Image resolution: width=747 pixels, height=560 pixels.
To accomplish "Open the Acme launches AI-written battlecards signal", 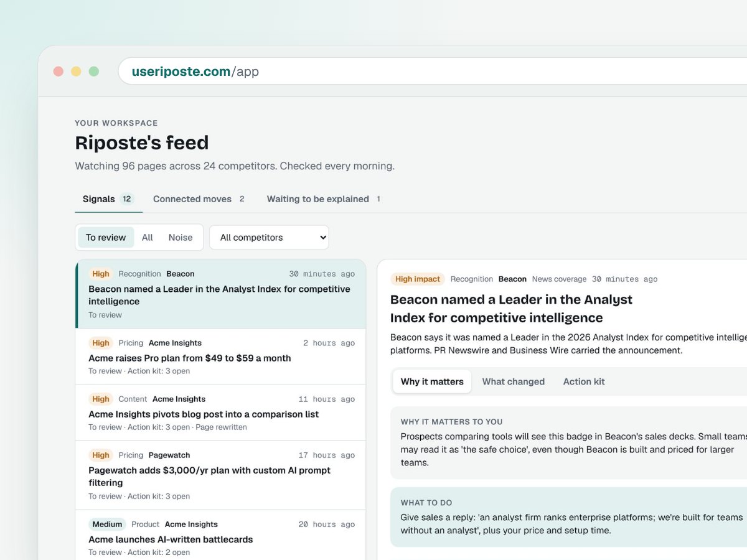I will pyautogui.click(x=220, y=535).
